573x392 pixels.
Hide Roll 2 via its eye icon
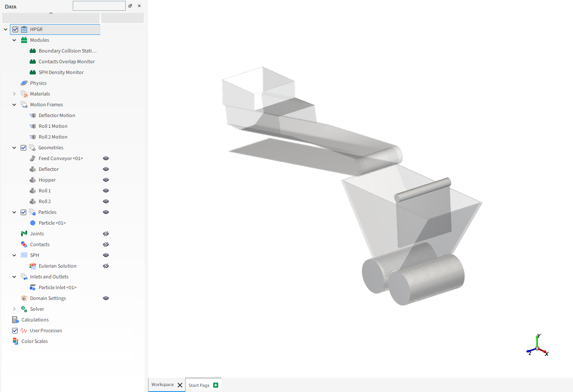106,201
